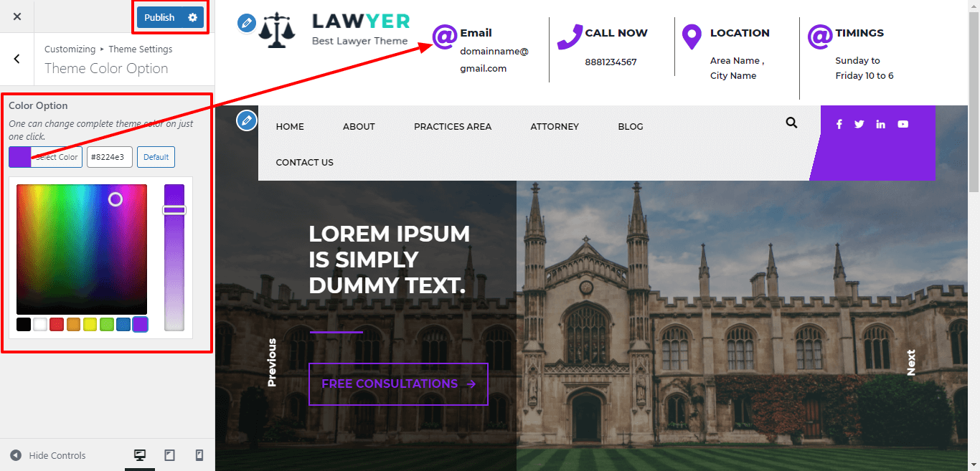980x471 pixels.
Task: Click the Publish settings gear icon
Action: point(192,17)
